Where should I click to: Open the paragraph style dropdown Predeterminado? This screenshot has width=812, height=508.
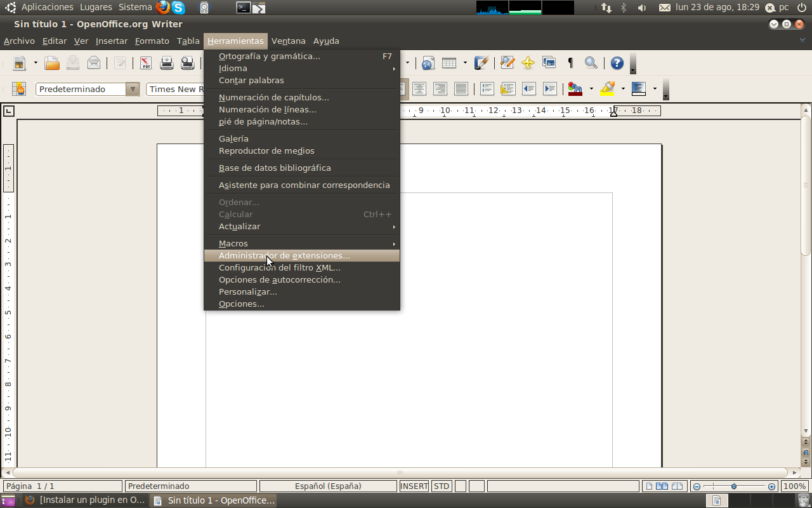point(133,89)
